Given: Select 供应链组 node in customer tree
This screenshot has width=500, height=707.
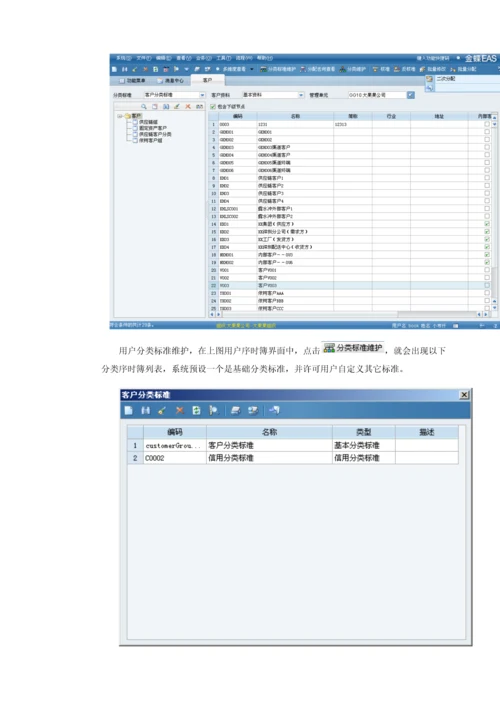Looking at the screenshot, I should (x=148, y=122).
